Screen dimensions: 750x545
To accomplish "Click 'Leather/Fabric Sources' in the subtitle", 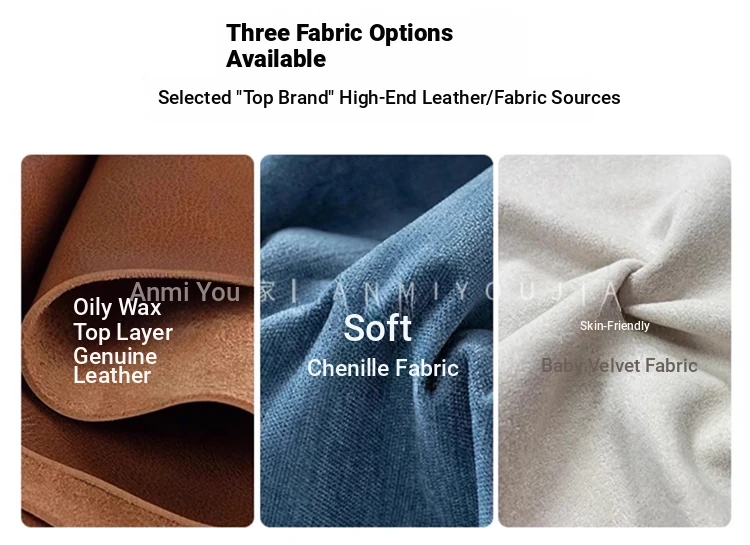I will pyautogui.click(x=521, y=98).
